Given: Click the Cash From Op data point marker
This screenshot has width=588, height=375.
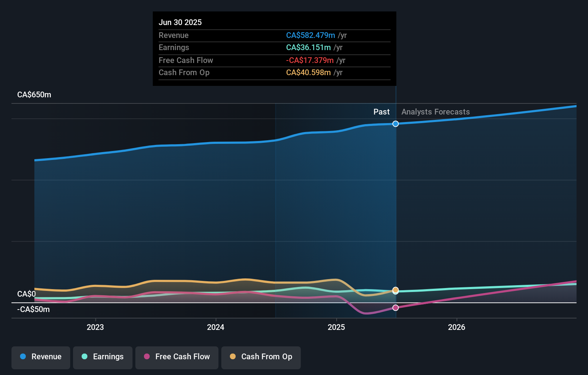Looking at the screenshot, I should coord(395,290).
